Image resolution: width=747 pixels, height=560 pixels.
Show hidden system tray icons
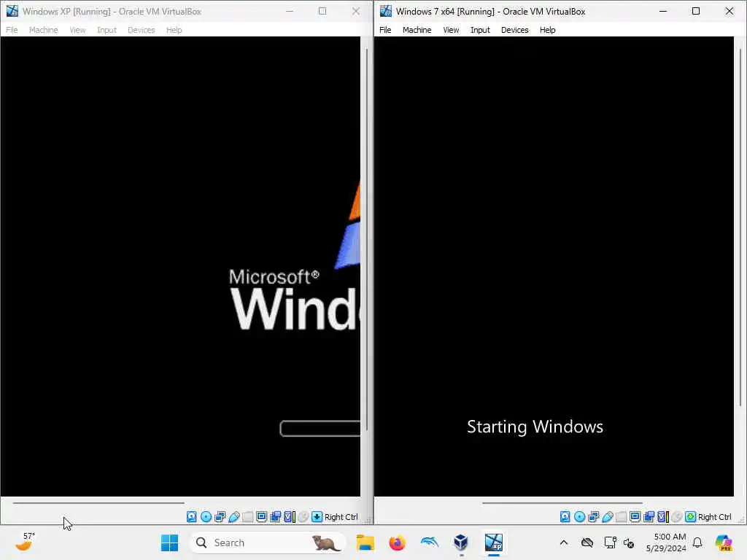564,542
